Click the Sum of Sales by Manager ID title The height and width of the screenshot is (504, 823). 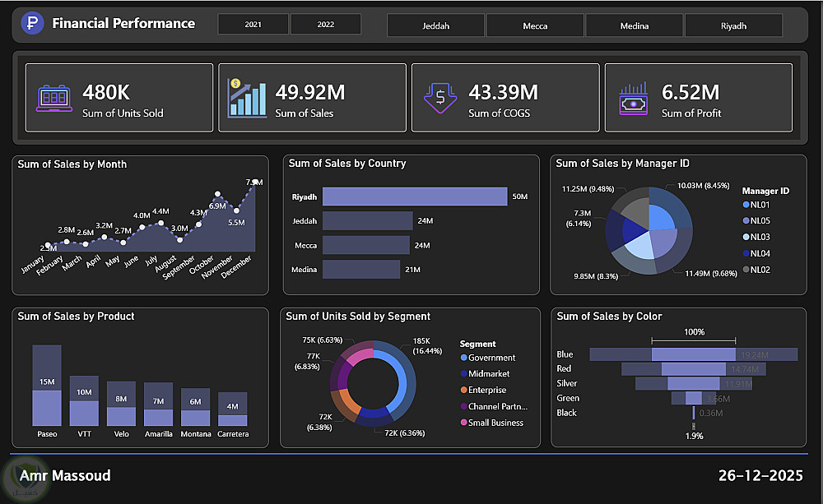coord(622,163)
